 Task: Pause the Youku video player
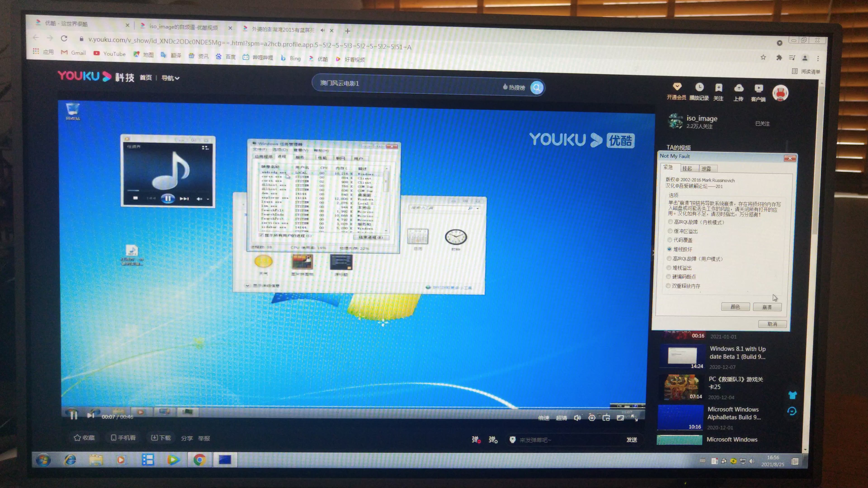click(x=74, y=415)
